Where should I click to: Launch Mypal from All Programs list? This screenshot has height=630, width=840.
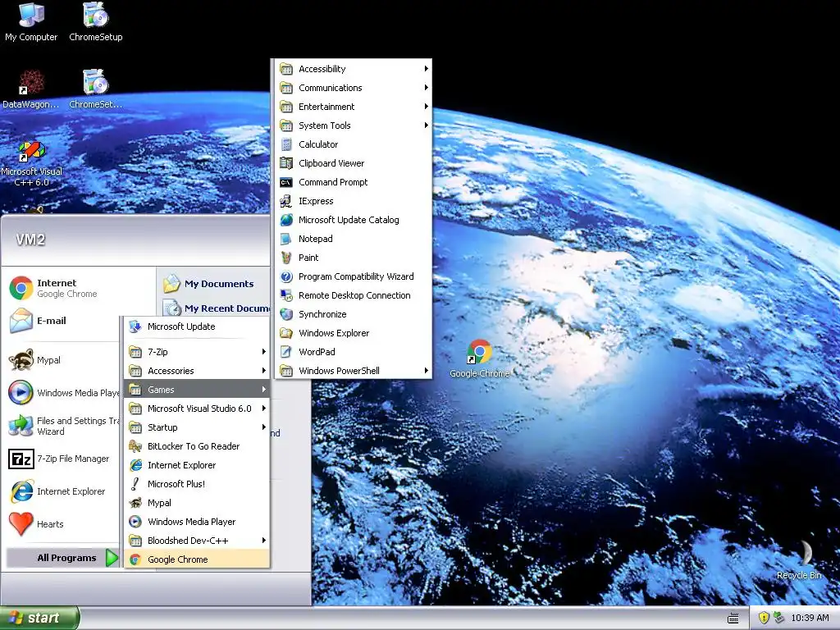tap(197, 503)
